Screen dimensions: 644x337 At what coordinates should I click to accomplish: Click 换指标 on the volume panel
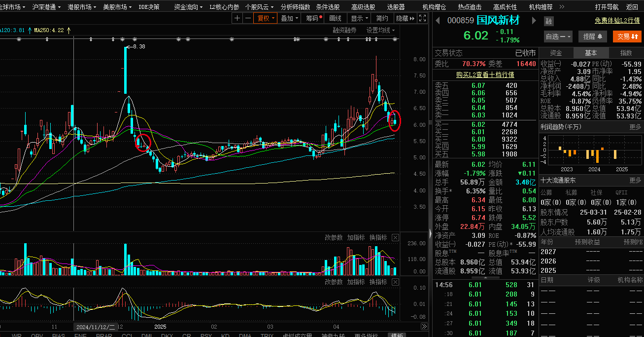coord(378,237)
